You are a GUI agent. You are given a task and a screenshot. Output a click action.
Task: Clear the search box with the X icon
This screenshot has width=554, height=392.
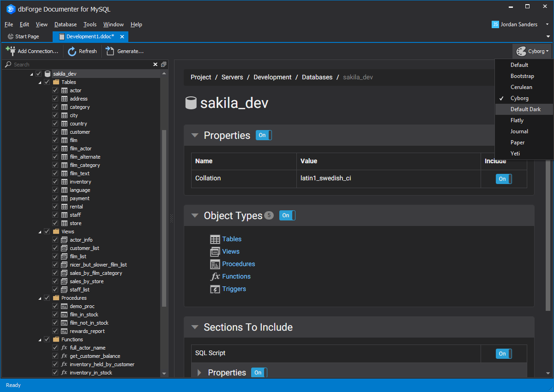[156, 65]
